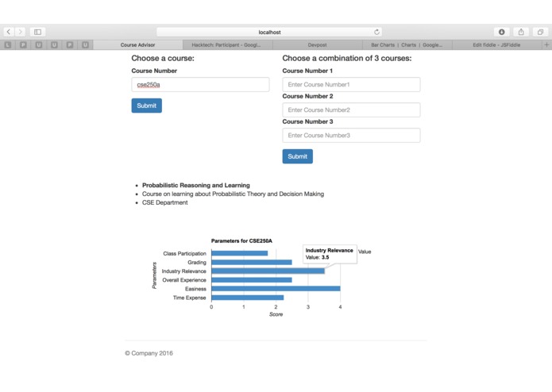Viewport: 552px width, 392px height.
Task: Click the Class Participation bar
Action: coord(239,253)
